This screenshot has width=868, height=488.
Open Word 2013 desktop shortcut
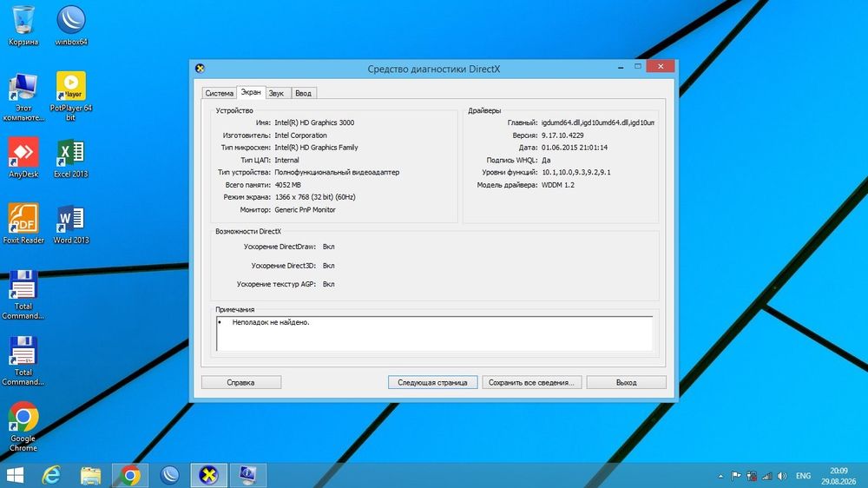point(71,224)
